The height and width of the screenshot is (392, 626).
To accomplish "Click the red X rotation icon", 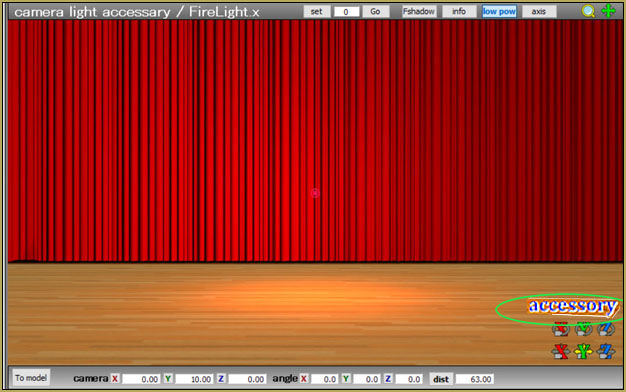I will pyautogui.click(x=561, y=329).
